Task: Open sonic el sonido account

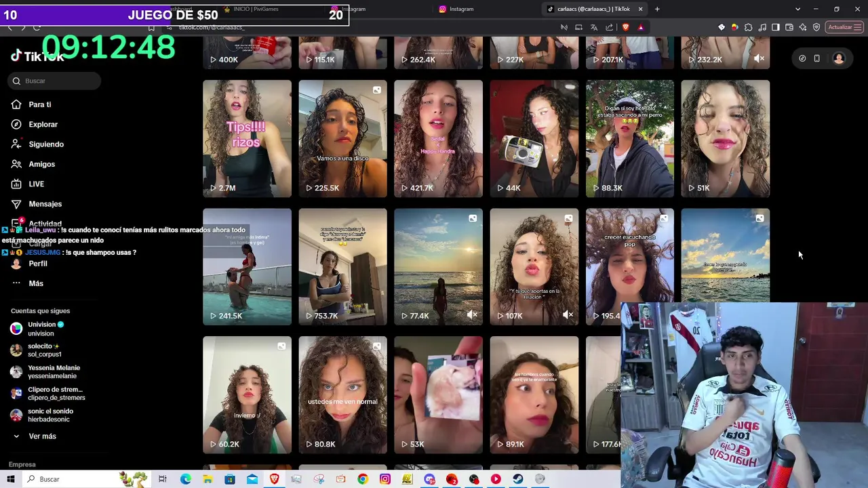Action: tap(42, 415)
